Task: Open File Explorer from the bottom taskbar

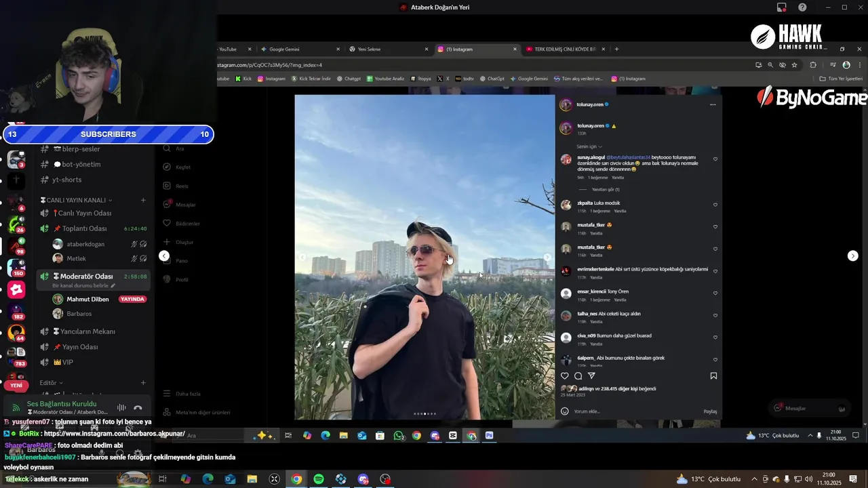Action: 252,479
